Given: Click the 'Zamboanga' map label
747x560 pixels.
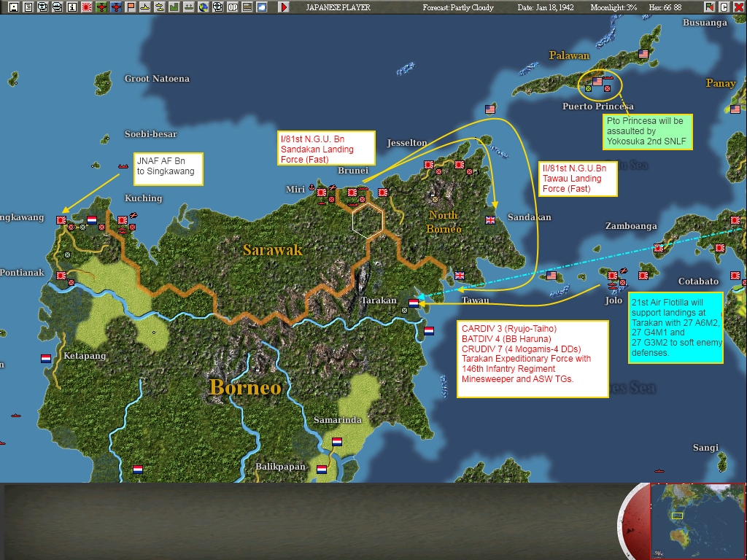Looking at the screenshot, I should coord(631,226).
